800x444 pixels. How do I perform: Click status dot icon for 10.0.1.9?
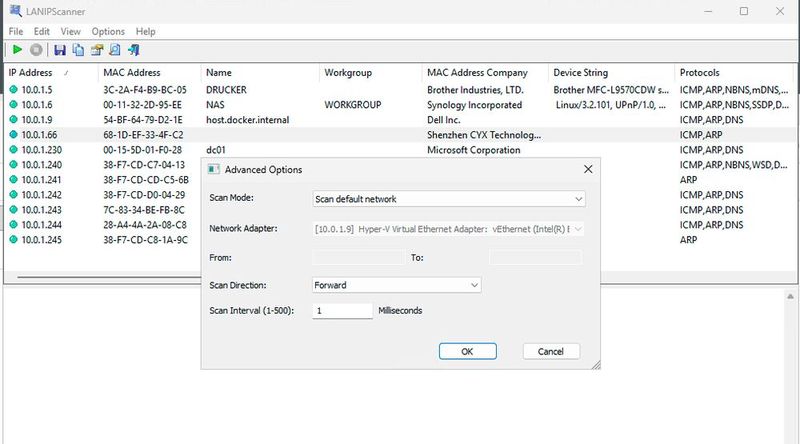(x=13, y=119)
